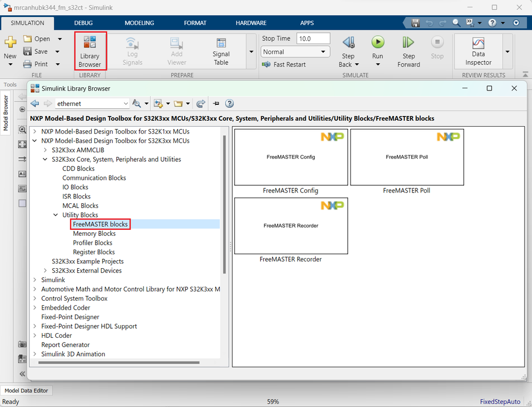The width and height of the screenshot is (532, 407).
Task: Open the Model Data Editor tab
Action: pos(27,391)
